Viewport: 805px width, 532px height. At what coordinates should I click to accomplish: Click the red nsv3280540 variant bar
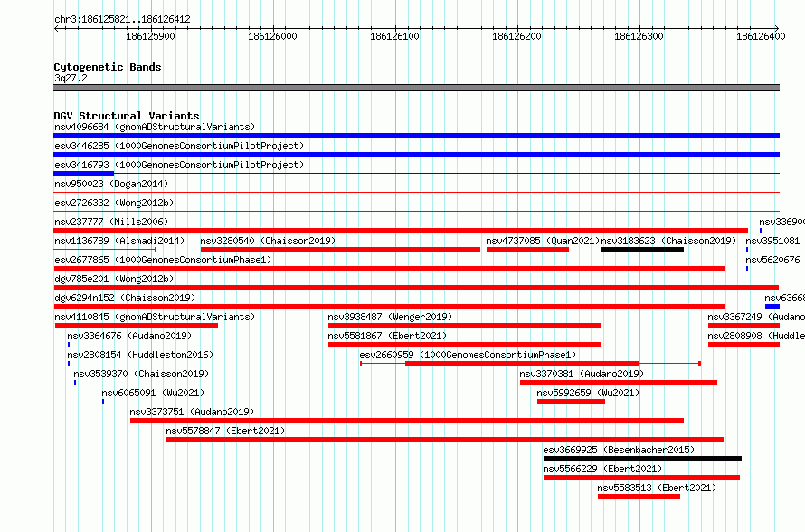click(340, 250)
